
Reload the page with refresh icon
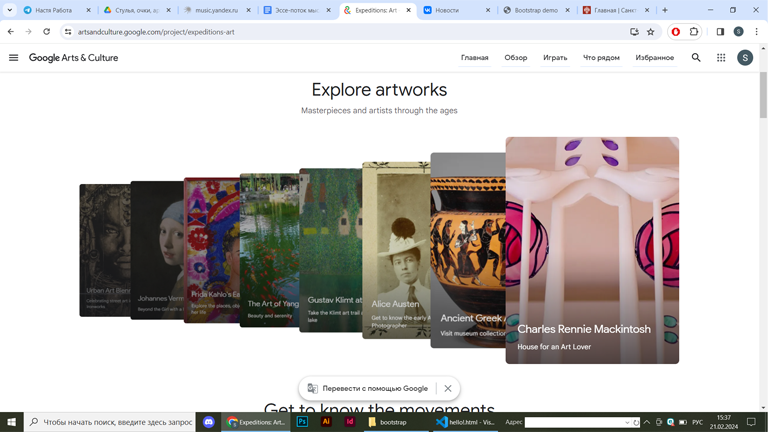click(x=47, y=32)
